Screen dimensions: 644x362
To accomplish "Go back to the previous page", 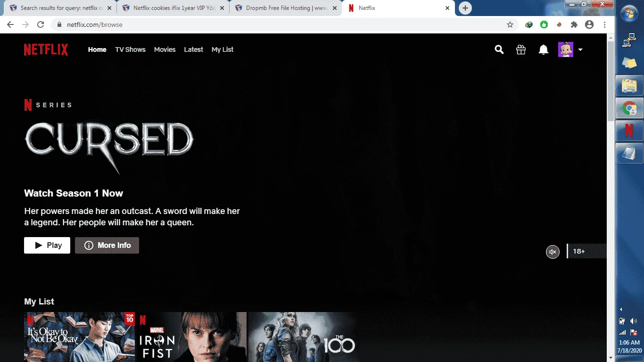I will coord(10,25).
